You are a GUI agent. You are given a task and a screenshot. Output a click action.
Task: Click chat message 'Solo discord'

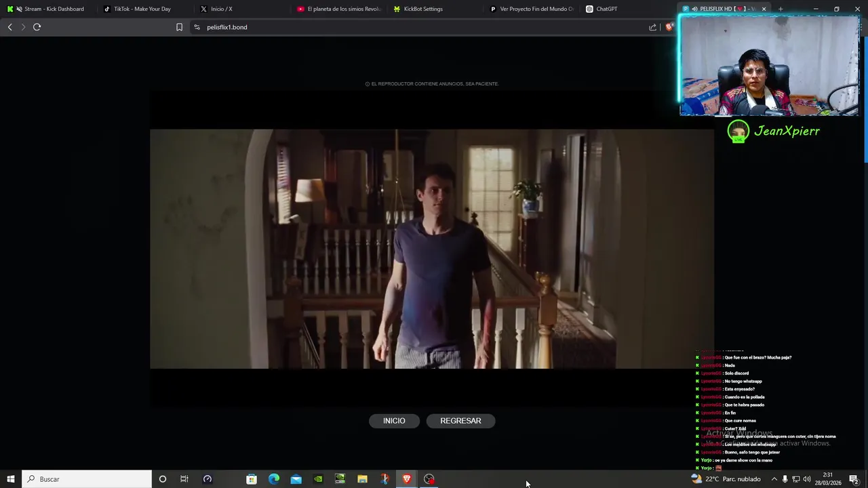click(x=736, y=373)
